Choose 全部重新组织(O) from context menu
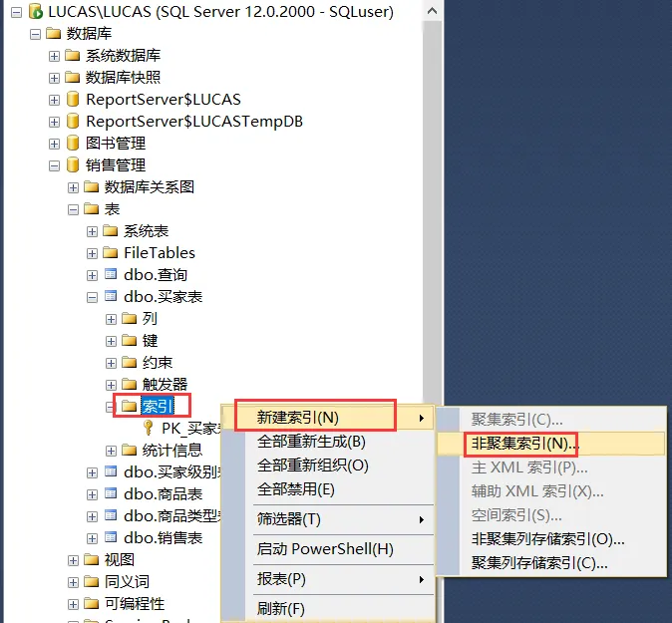The image size is (672, 623). pyautogui.click(x=328, y=466)
